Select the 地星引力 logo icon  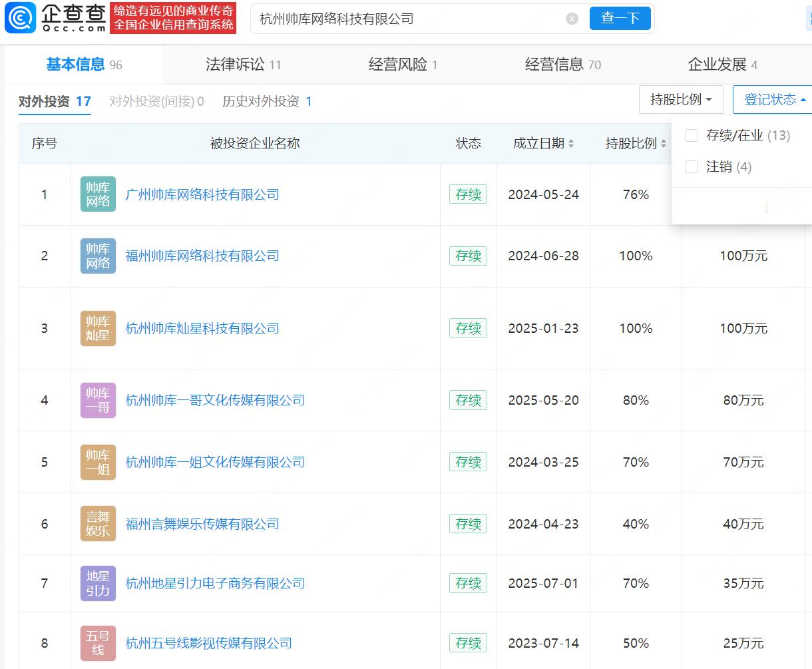97,583
